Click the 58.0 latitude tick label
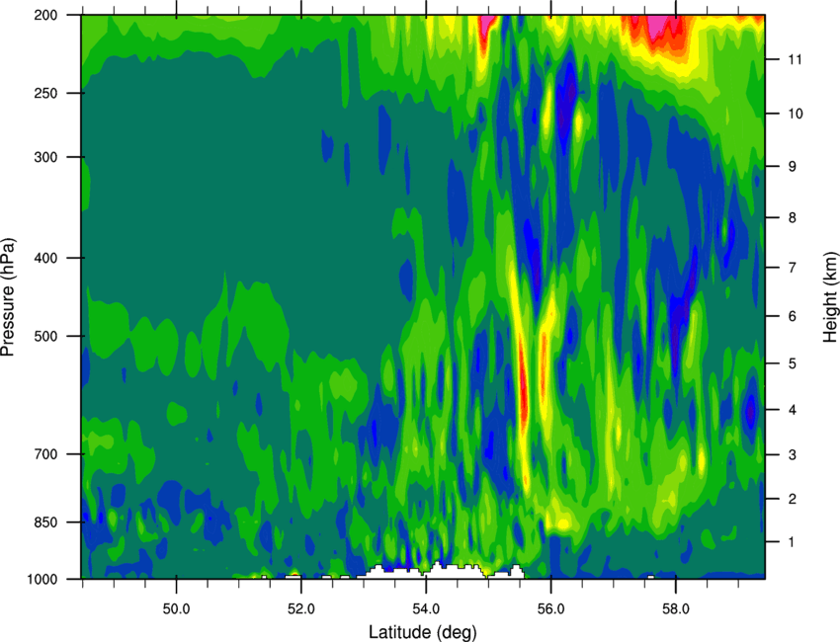Image resolution: width=840 pixels, height=642 pixels. coord(676,609)
